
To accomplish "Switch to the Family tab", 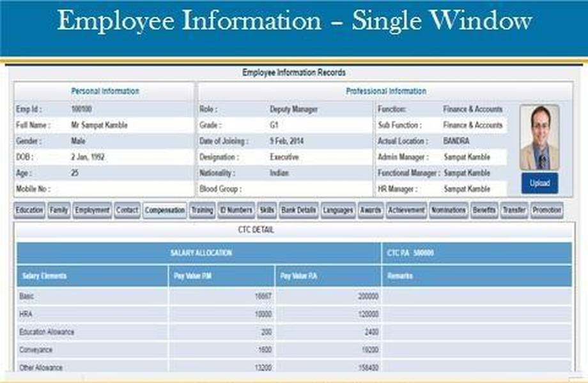I will pos(59,210).
